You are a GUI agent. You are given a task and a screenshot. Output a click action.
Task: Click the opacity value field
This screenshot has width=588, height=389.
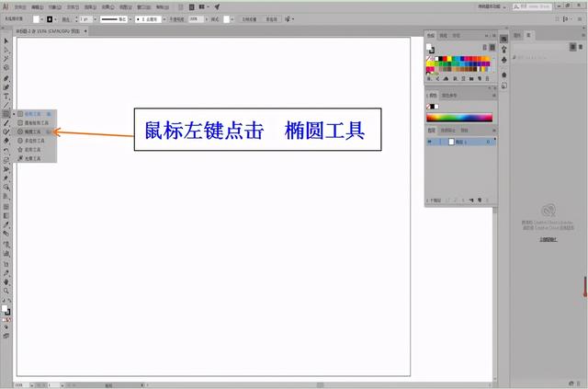pyautogui.click(x=196, y=18)
